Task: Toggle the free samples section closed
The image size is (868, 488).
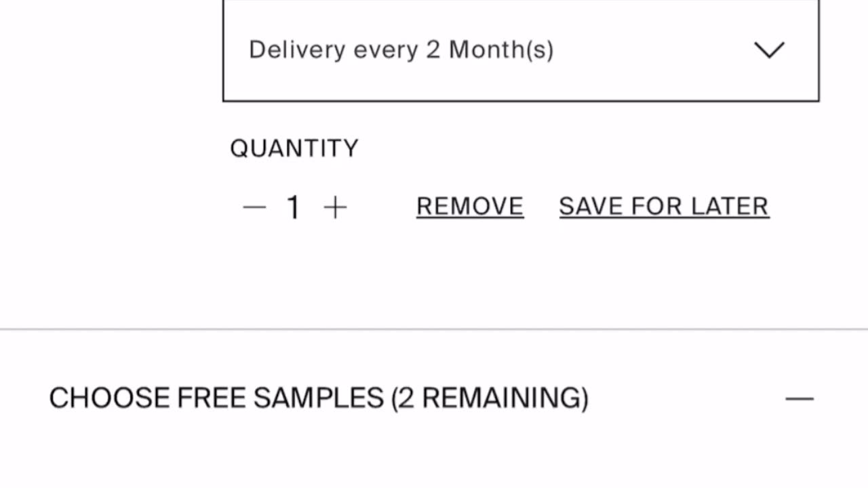Action: pyautogui.click(x=799, y=399)
